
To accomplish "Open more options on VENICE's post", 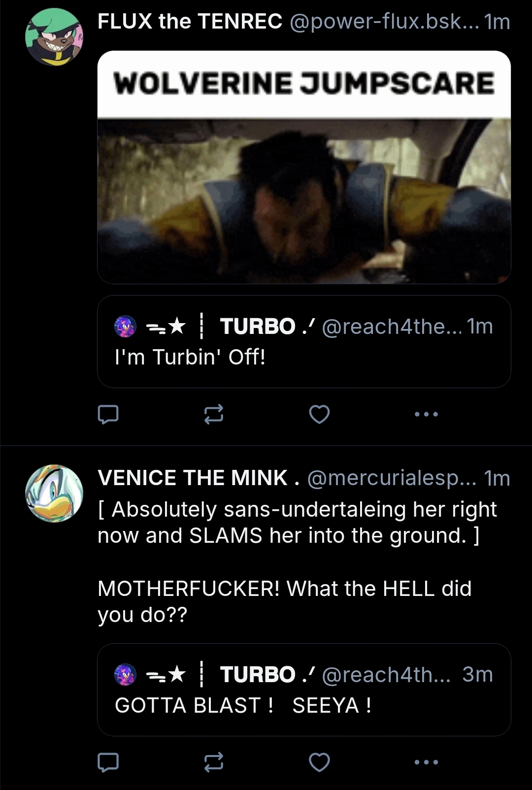I will pos(426,762).
